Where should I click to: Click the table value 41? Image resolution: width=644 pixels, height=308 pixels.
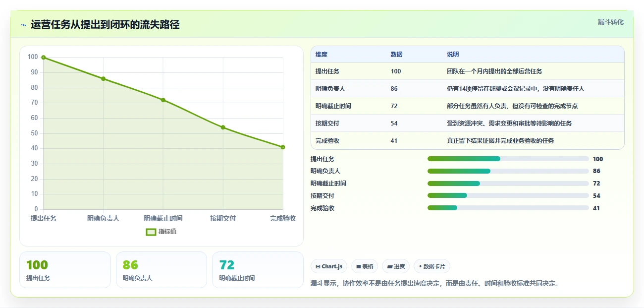(394, 141)
